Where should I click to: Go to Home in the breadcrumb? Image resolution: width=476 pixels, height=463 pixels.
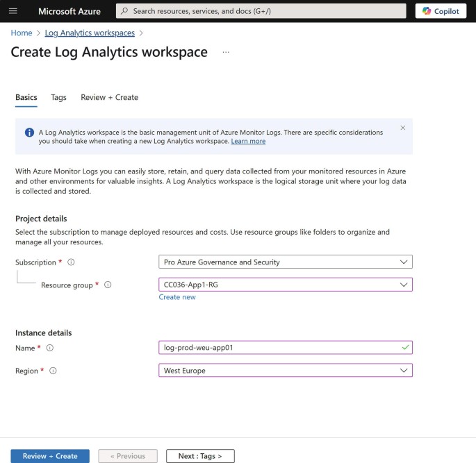(x=22, y=33)
